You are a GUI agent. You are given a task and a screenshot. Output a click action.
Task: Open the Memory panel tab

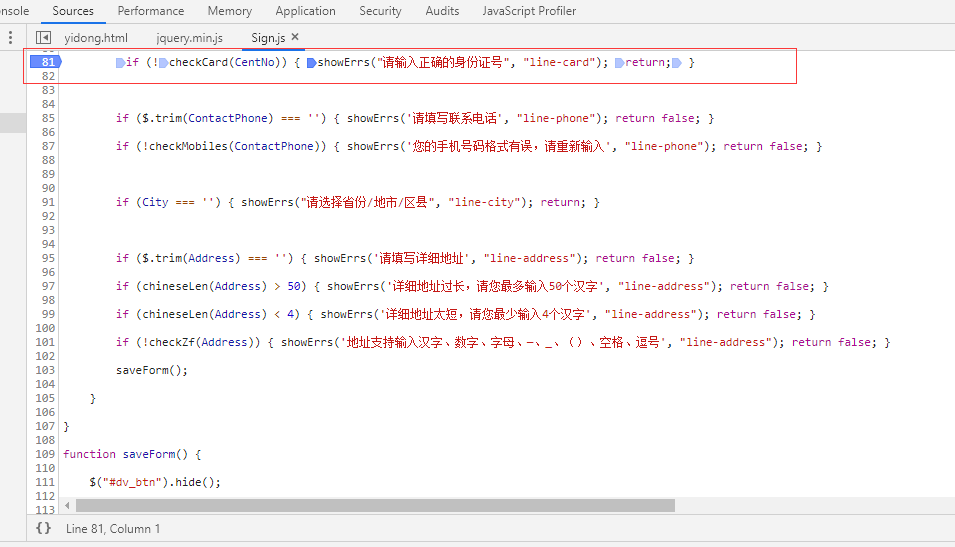tap(230, 11)
